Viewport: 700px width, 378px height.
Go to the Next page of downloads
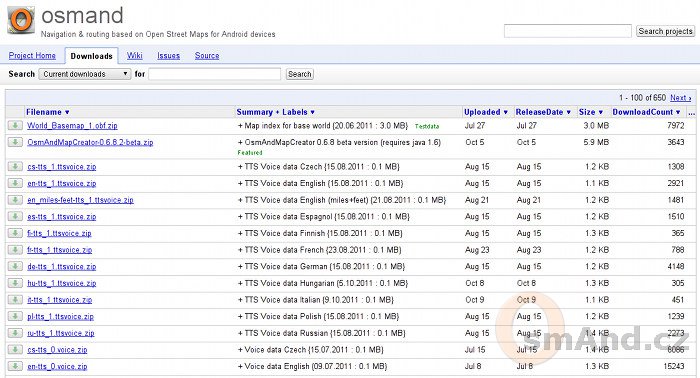680,98
